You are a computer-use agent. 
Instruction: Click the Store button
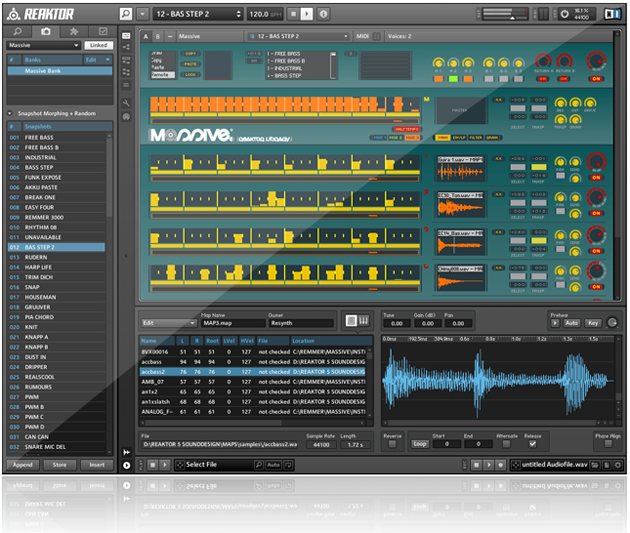point(59,465)
